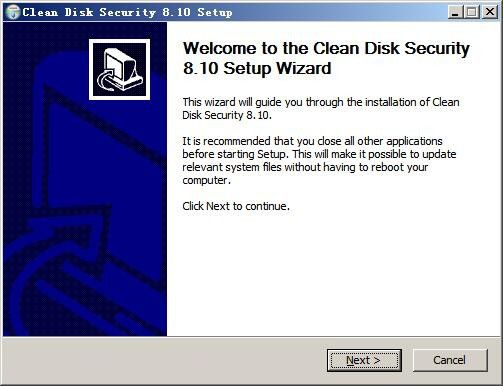503x386 pixels.
Task: Click the 'Disk Security 8.10.' text line
Action: coord(227,115)
